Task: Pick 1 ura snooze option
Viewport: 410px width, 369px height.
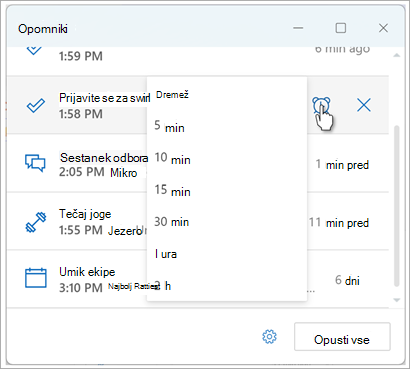Action: 227,254
